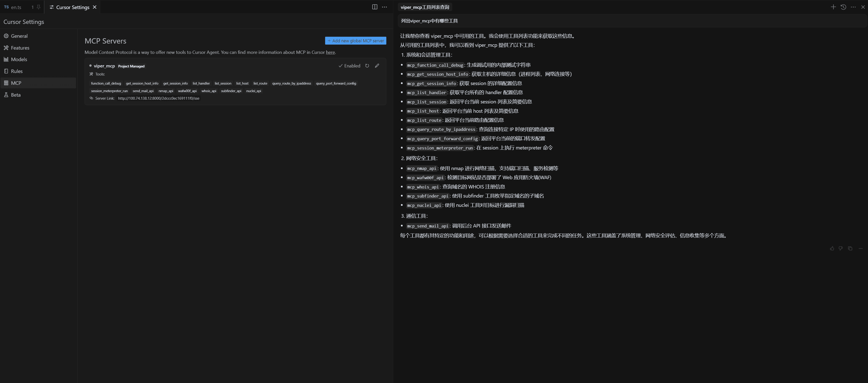Click the get_session_host_info tool tag
Image resolution: width=868 pixels, height=383 pixels.
142,83
